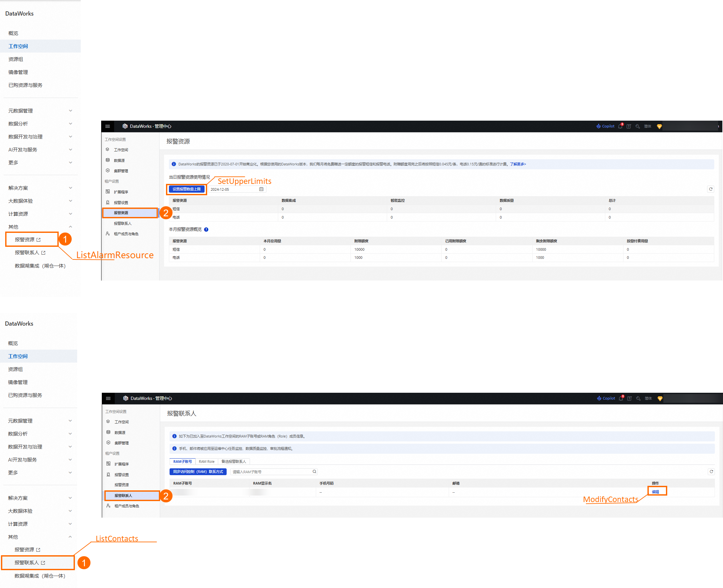Viewport: 723px width, 588px height.
Task: Click DataWorks logo in 报警资源 page header
Action: coord(125,126)
